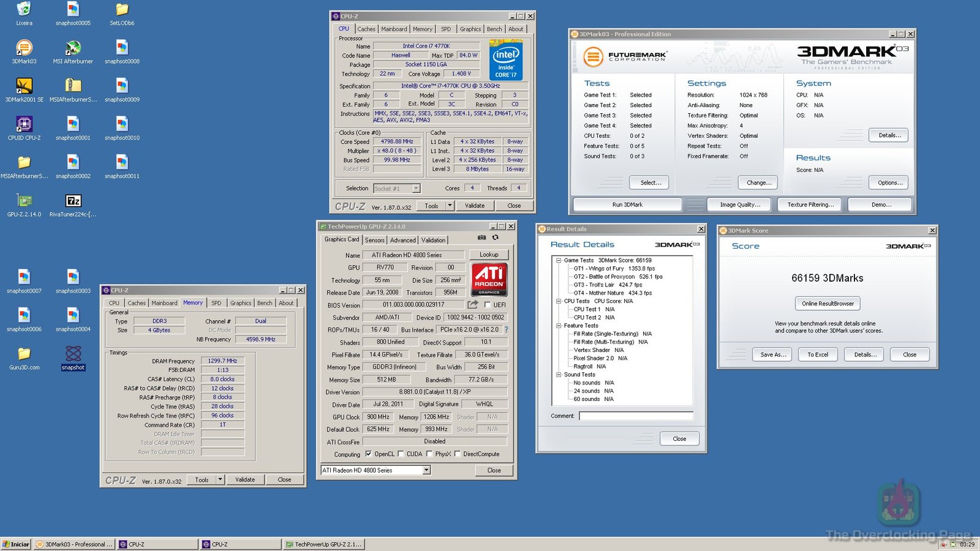This screenshot has width=980, height=551.
Task: Enable the UEFI checkbox in GPU-Z
Action: [x=488, y=305]
